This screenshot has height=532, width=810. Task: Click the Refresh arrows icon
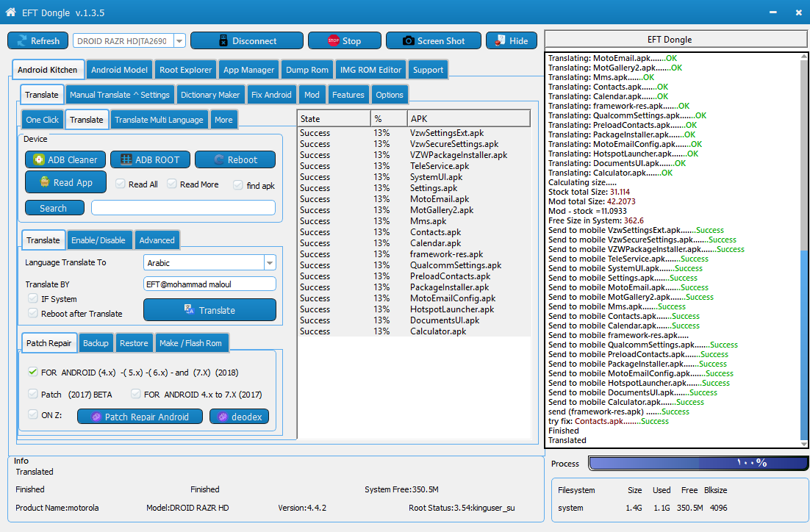click(22, 41)
